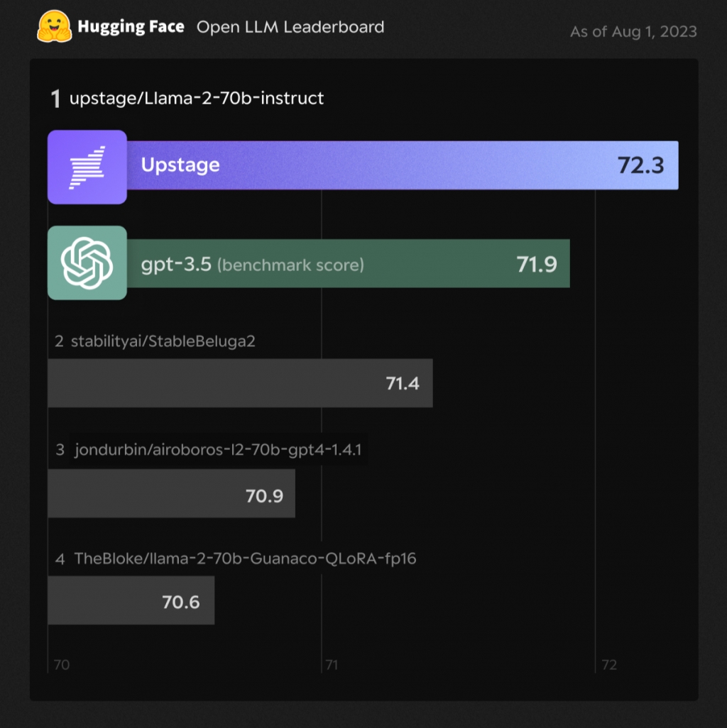Click the 71.4 score value
This screenshot has height=728, width=727.
point(403,384)
